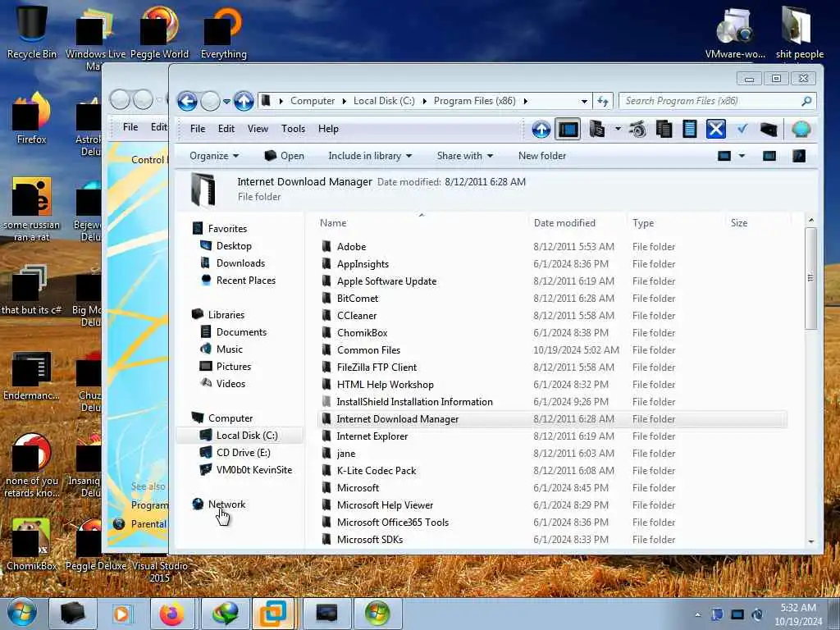
Task: Open Firefox from the taskbar
Action: [171, 614]
